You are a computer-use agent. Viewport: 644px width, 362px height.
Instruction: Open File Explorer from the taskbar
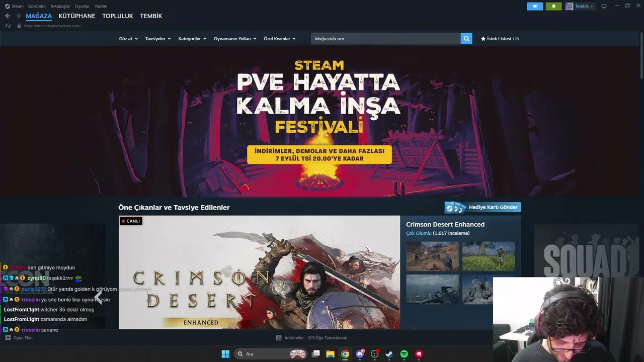click(331, 354)
